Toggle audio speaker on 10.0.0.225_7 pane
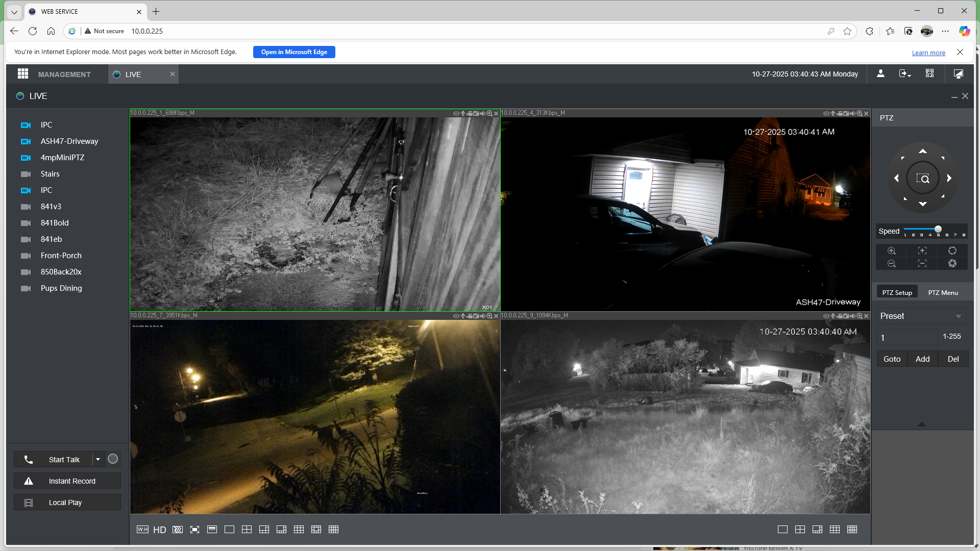Image resolution: width=980 pixels, height=551 pixels. pos(482,316)
